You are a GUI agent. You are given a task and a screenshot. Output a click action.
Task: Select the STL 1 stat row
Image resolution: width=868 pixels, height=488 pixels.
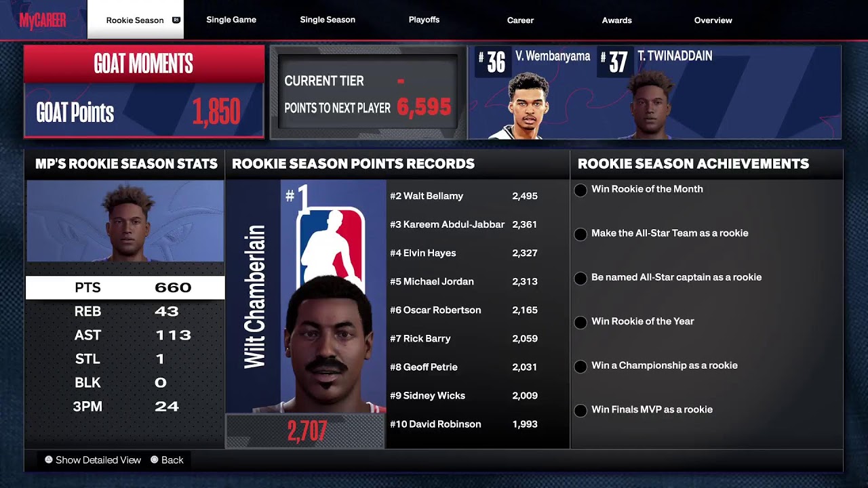pos(125,359)
